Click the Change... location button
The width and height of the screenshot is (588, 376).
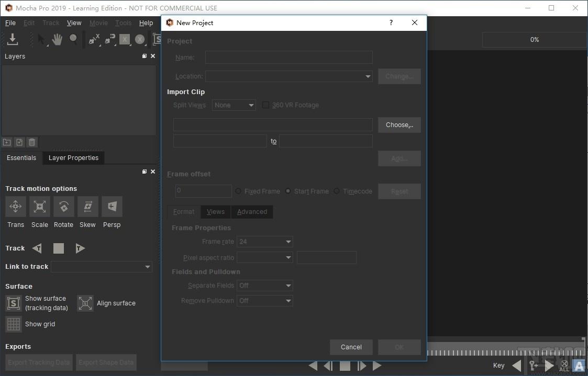tap(400, 76)
